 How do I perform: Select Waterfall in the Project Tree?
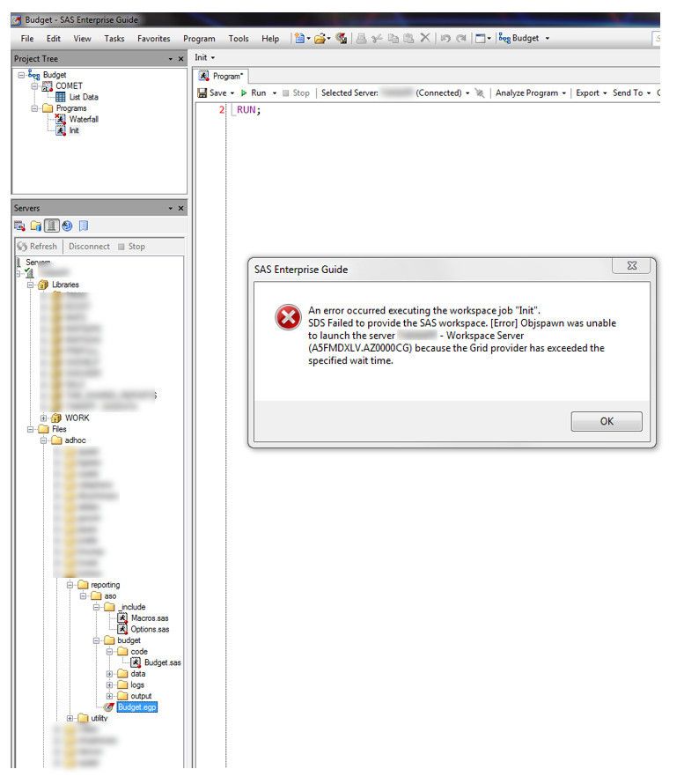[84, 120]
